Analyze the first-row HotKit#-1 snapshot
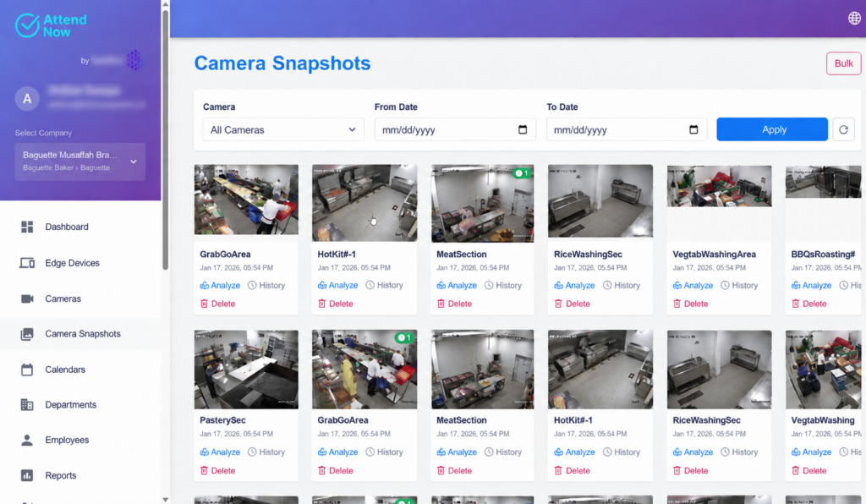This screenshot has width=866, height=504. pyautogui.click(x=337, y=285)
